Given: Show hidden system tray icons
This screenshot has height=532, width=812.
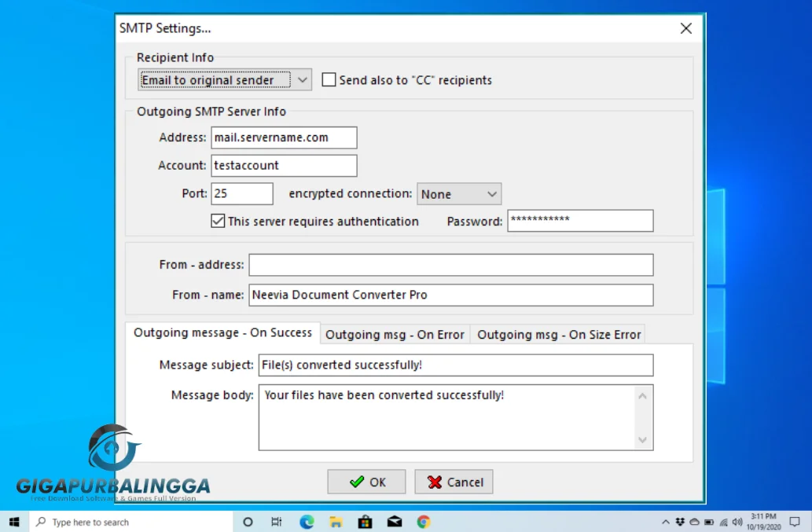Looking at the screenshot, I should (x=666, y=522).
